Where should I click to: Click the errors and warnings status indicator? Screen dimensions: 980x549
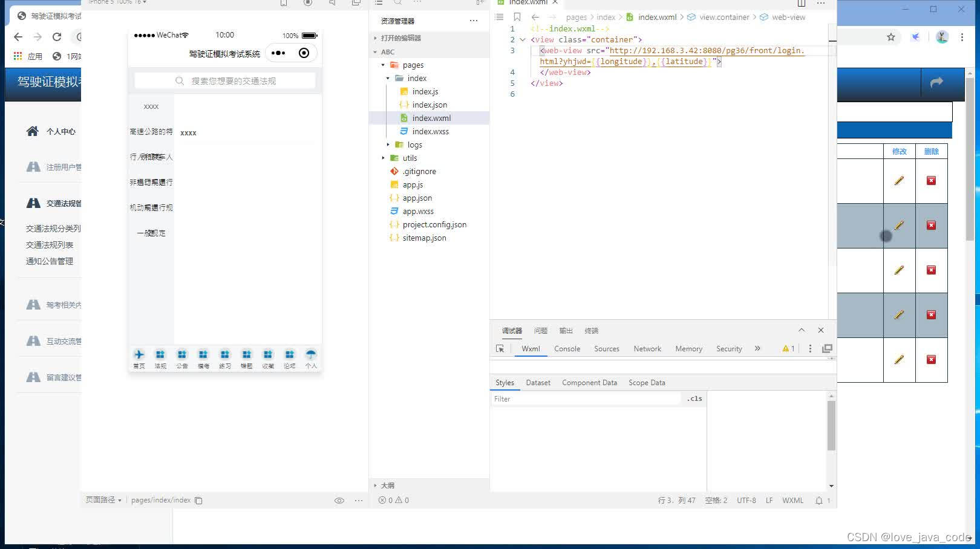point(394,501)
